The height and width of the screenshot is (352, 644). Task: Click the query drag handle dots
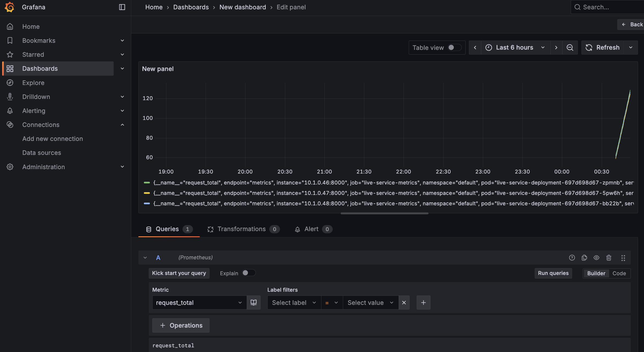(623, 258)
